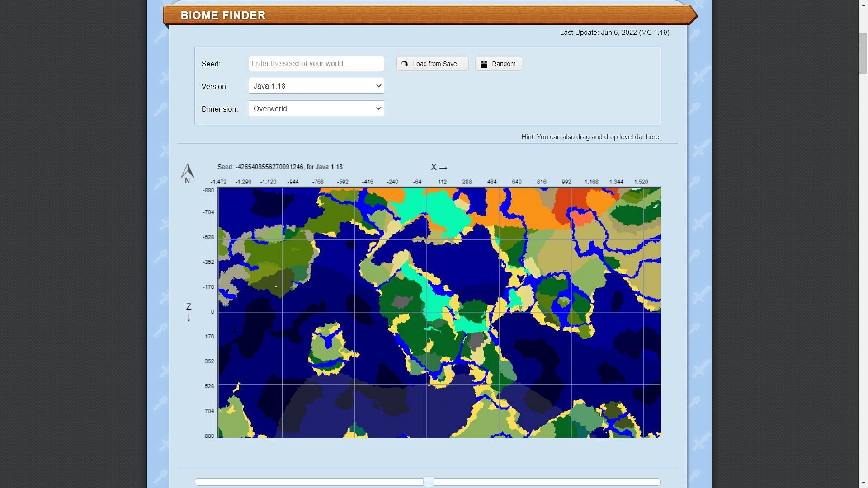Click the Z axis arrow direction icon
The height and width of the screenshot is (488, 868).
pos(188,318)
